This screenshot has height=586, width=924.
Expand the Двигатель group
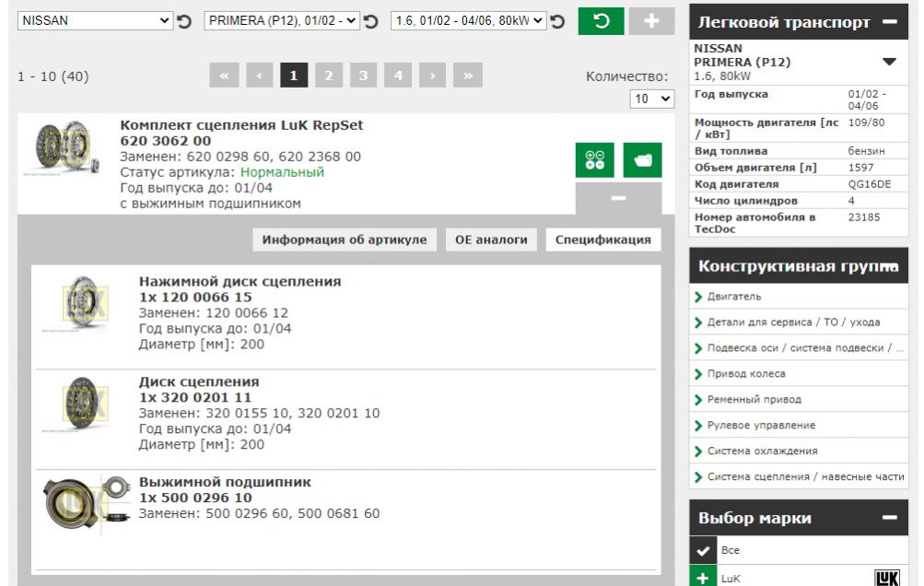799,297
